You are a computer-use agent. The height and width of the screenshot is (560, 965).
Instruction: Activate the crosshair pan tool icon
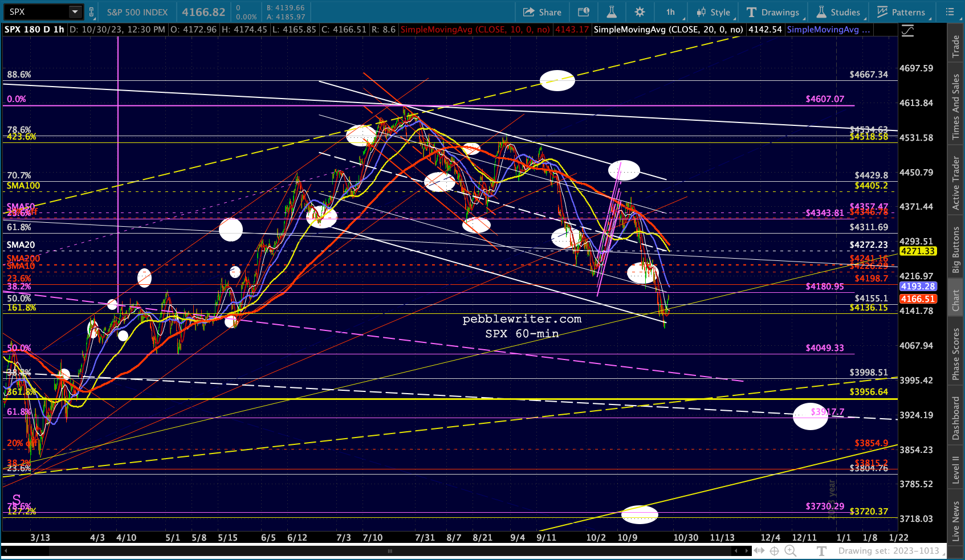[774, 550]
